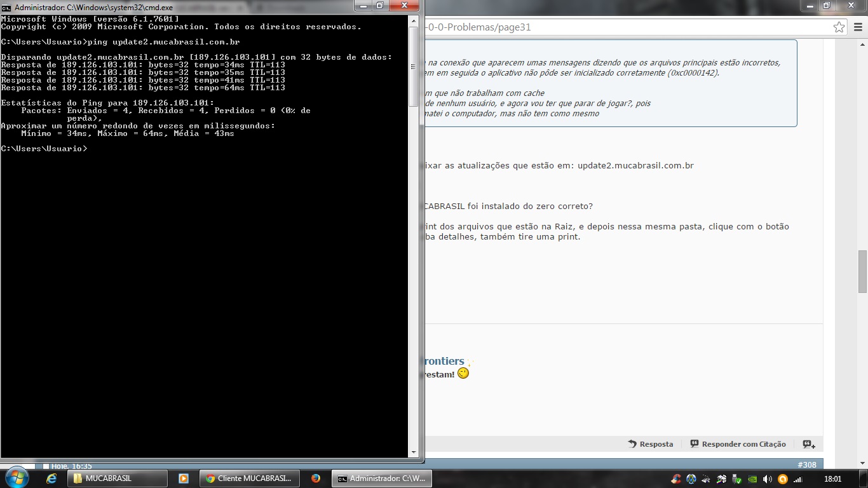
Task: Open Internet Explorer from the taskbar
Action: [51, 478]
